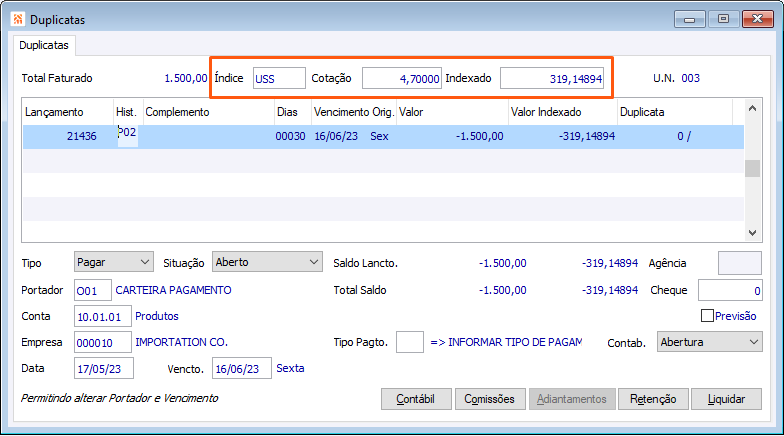The image size is (784, 436).
Task: Click the CARTEIRA PAGAMENTO text
Action: [x=174, y=290]
